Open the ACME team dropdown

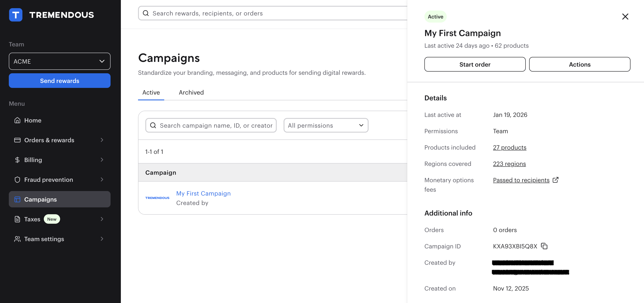[59, 61]
